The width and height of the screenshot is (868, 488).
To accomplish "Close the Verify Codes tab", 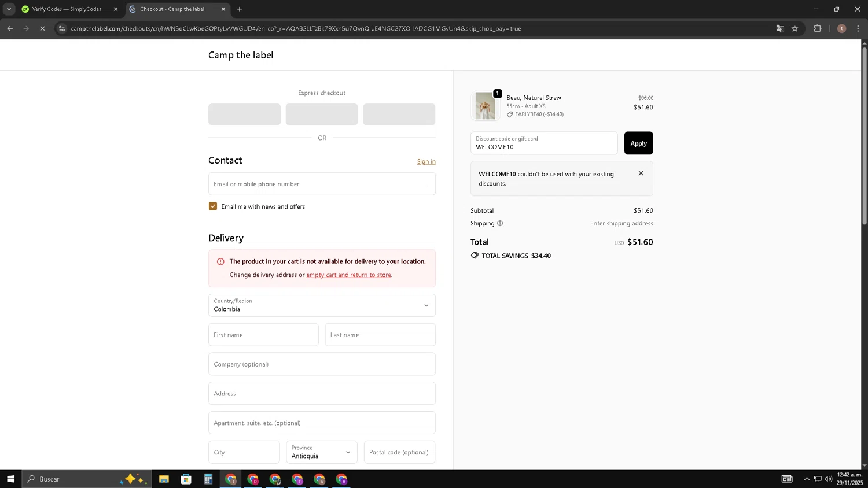I will pos(115,9).
